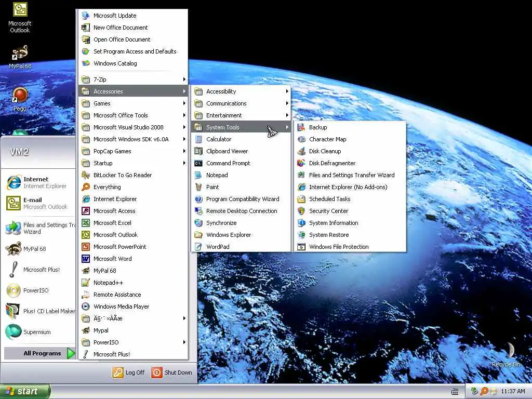The image size is (532, 399).
Task: Expand the Startup folder
Action: coord(133,163)
